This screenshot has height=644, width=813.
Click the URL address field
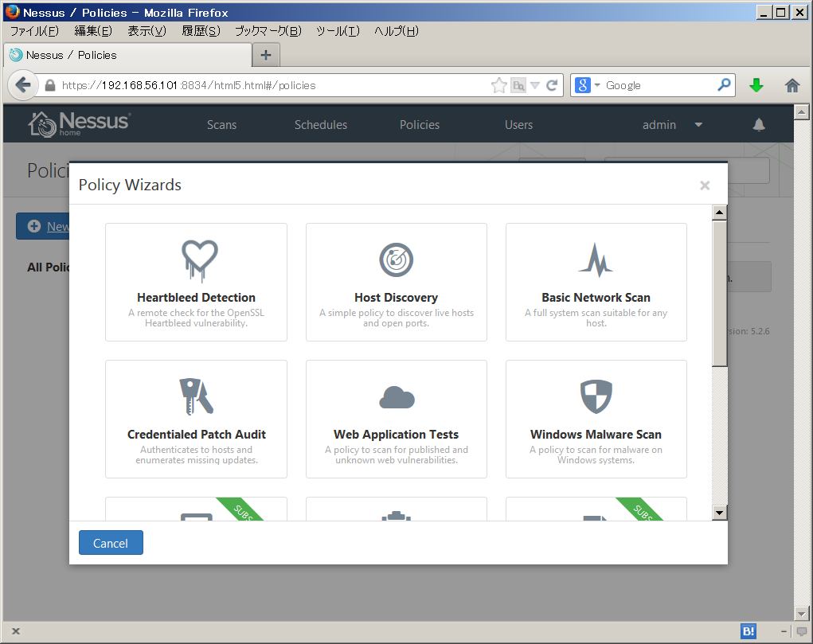pyautogui.click(x=275, y=85)
